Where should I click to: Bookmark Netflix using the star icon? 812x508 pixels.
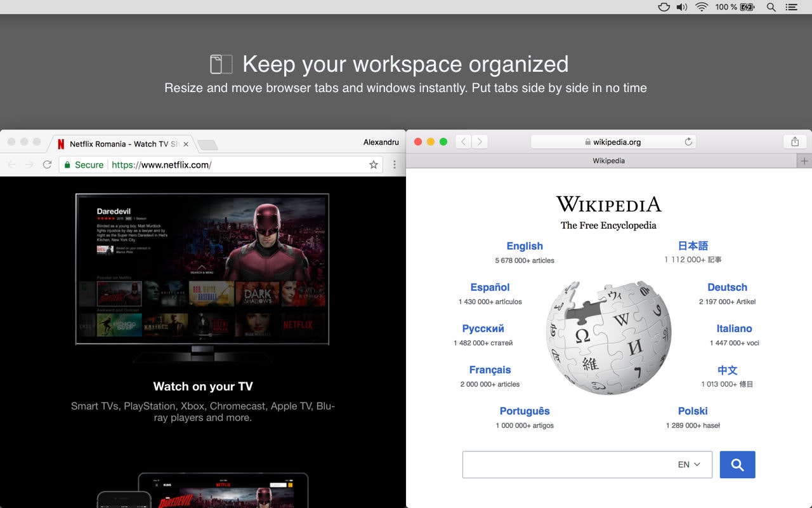(x=374, y=164)
